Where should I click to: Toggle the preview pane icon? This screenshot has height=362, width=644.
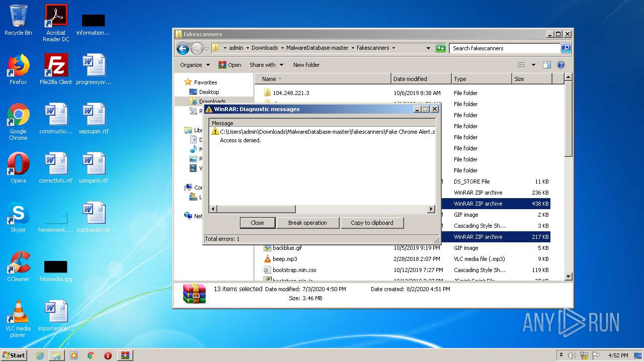(x=547, y=65)
